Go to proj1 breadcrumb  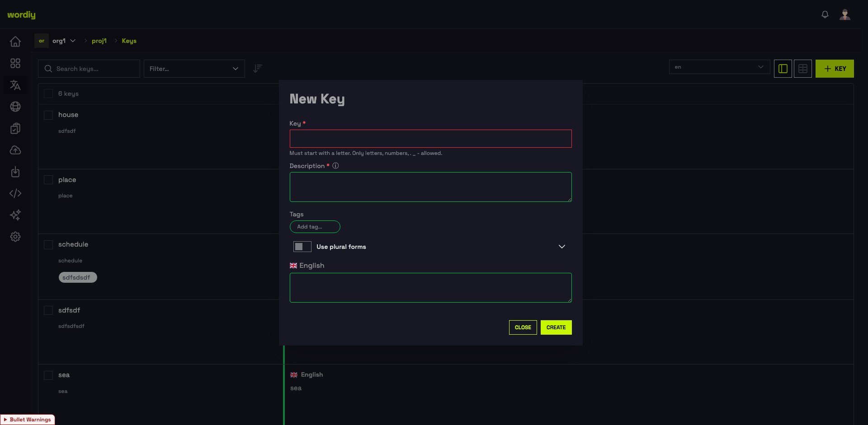(99, 41)
